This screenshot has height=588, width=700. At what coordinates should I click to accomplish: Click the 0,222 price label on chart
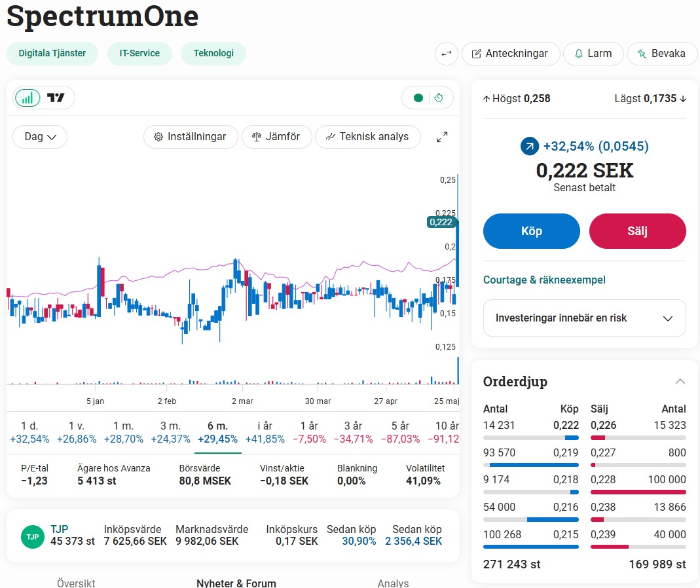[x=441, y=222]
